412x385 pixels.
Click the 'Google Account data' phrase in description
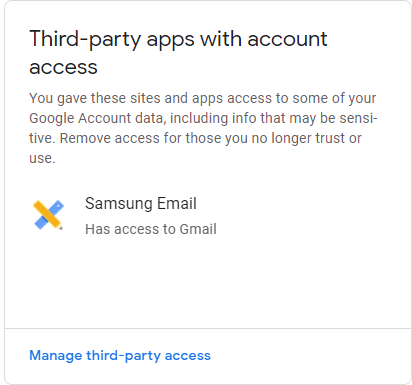97,119
